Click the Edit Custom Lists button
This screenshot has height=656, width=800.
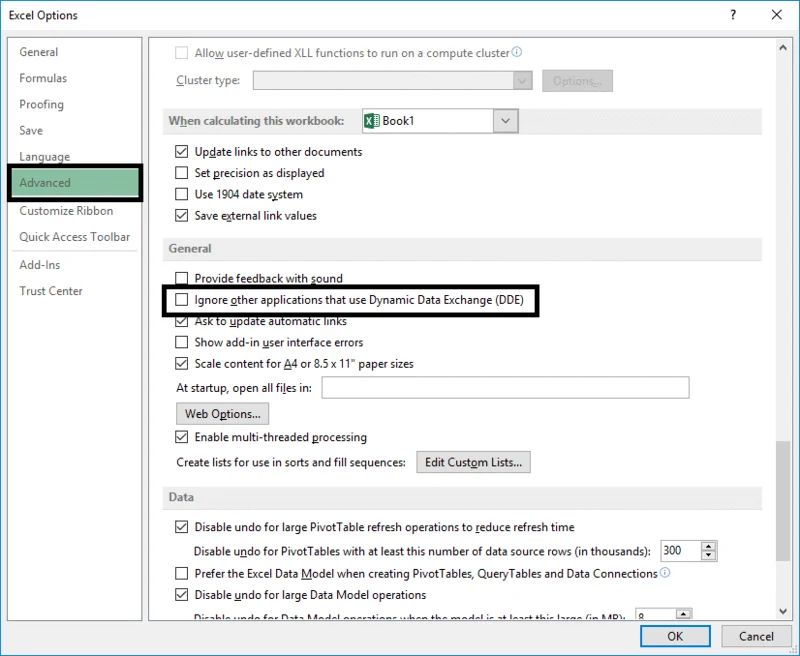[x=473, y=462]
